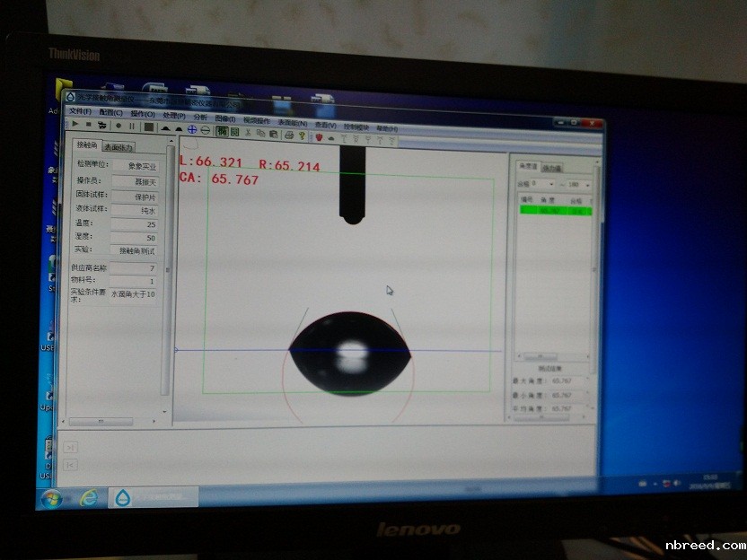Click the play button in the toolbar
Viewport: 747px width, 560px height.
[x=75, y=126]
